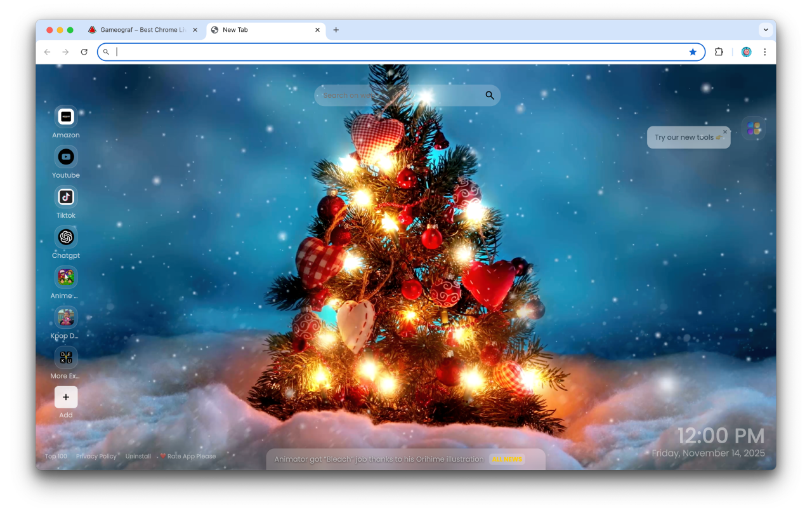This screenshot has width=812, height=508.
Task: Expand the tab search dropdown arrow
Action: tap(766, 30)
